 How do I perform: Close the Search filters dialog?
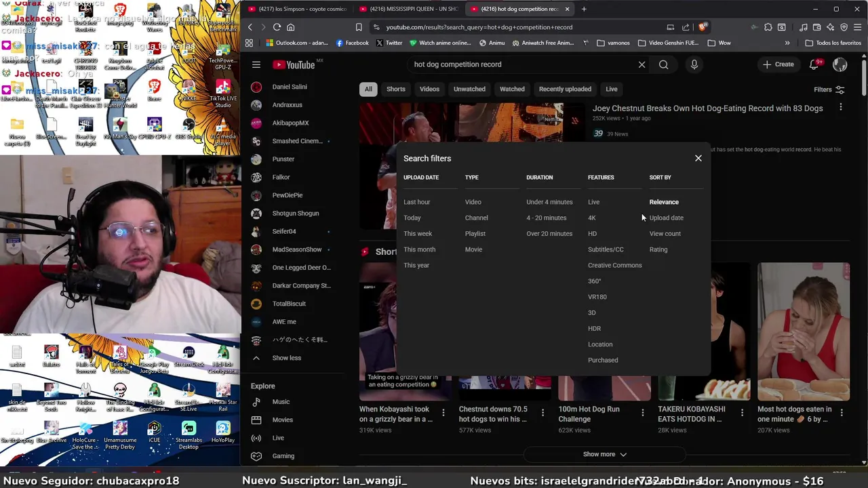698,158
